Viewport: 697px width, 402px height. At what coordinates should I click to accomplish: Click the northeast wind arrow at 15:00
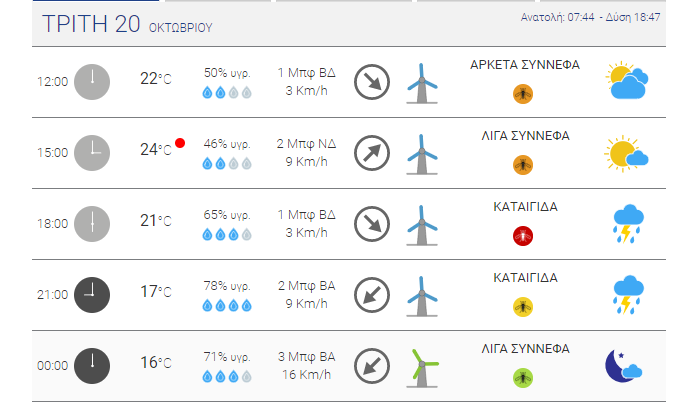[372, 153]
